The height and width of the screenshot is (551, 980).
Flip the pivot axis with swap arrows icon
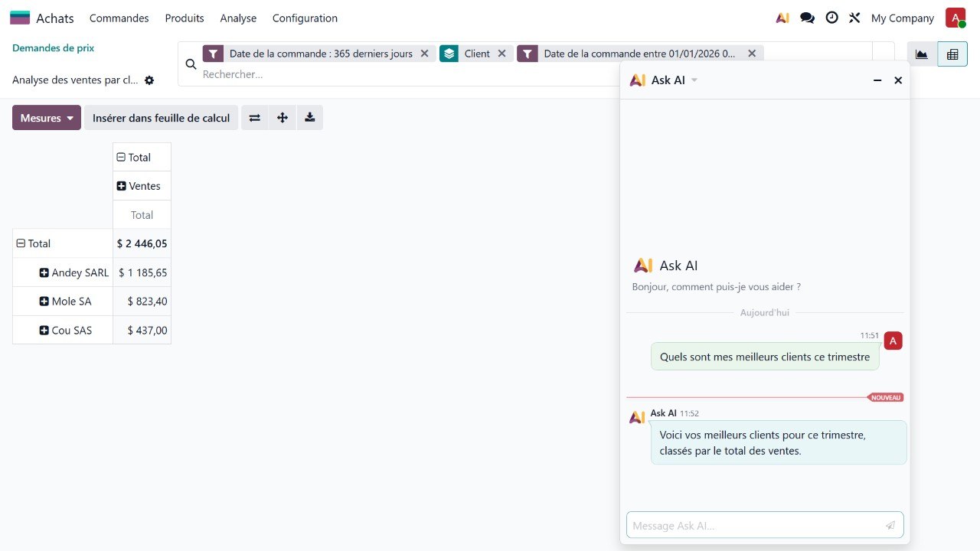[x=255, y=118]
